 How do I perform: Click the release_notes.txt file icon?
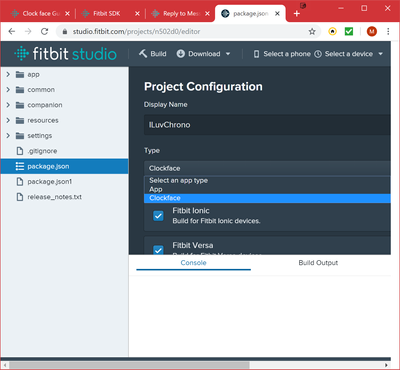[x=20, y=197]
